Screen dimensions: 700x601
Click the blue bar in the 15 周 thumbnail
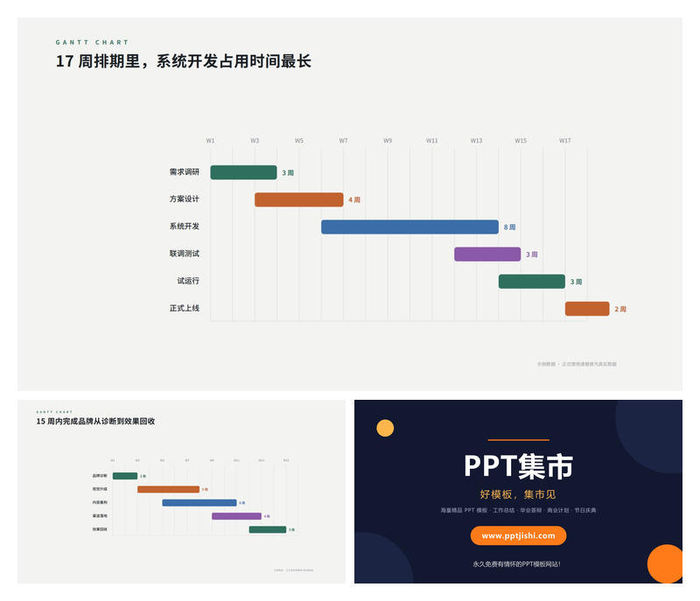click(199, 503)
